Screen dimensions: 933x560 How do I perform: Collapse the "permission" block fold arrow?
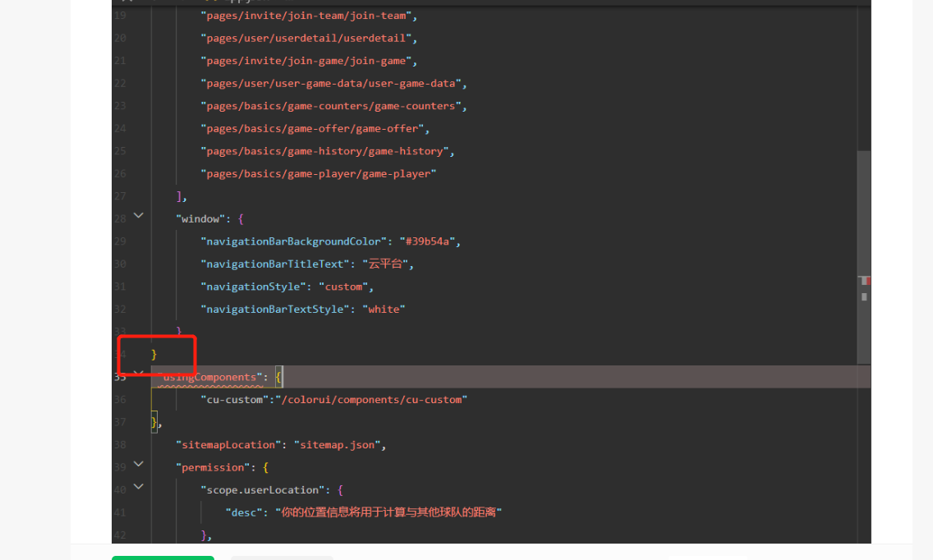tap(138, 464)
